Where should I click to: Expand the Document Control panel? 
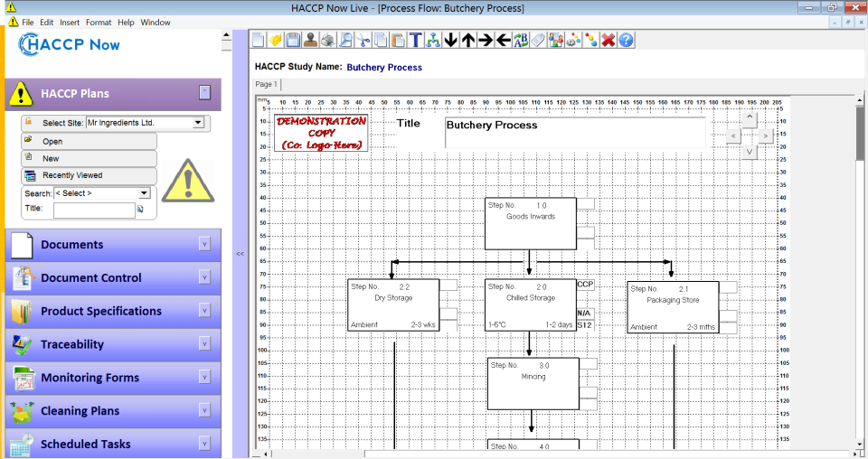tap(205, 277)
